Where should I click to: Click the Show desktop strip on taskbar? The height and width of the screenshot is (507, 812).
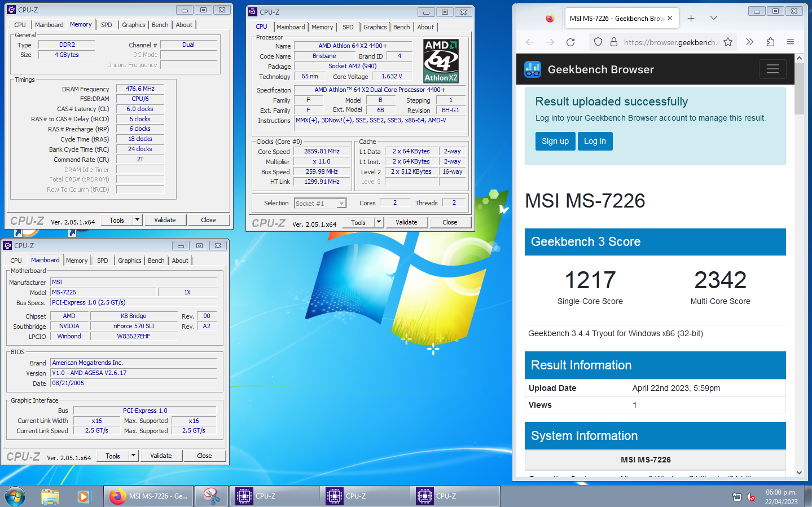pos(807,496)
